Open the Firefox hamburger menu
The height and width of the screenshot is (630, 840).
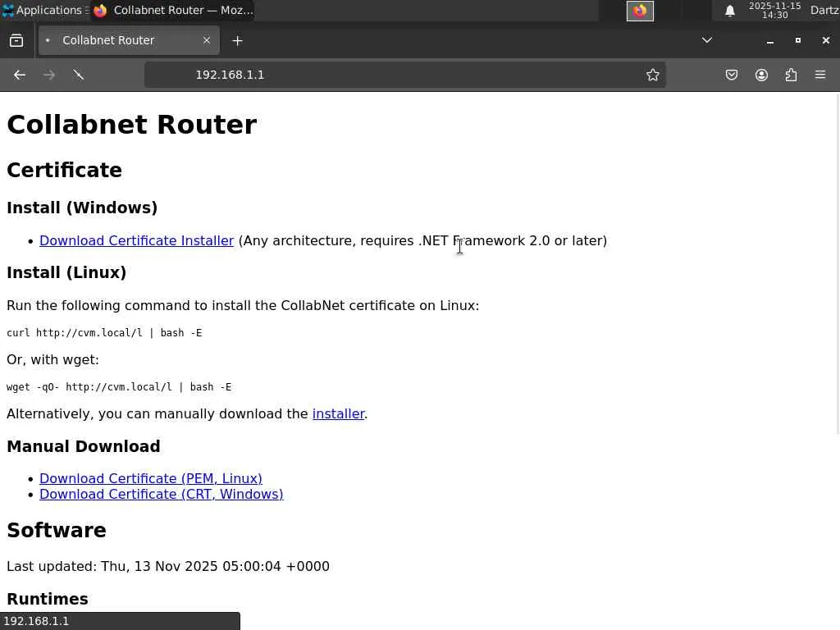pyautogui.click(x=820, y=75)
